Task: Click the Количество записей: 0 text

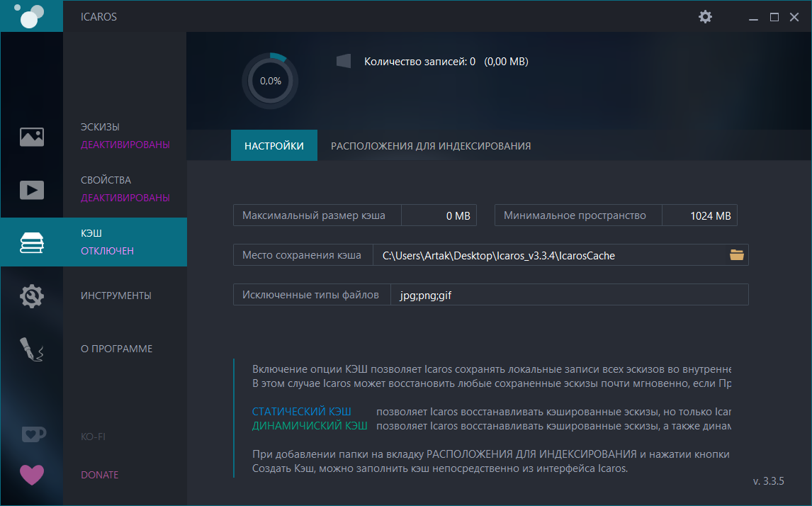Action: 419,62
